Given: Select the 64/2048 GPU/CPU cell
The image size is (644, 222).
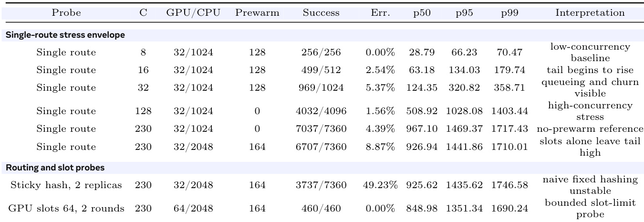Looking at the screenshot, I should (193, 208).
